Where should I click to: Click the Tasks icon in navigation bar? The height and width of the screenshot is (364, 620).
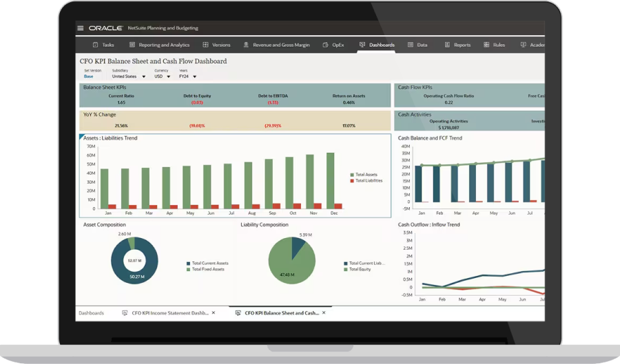[96, 45]
